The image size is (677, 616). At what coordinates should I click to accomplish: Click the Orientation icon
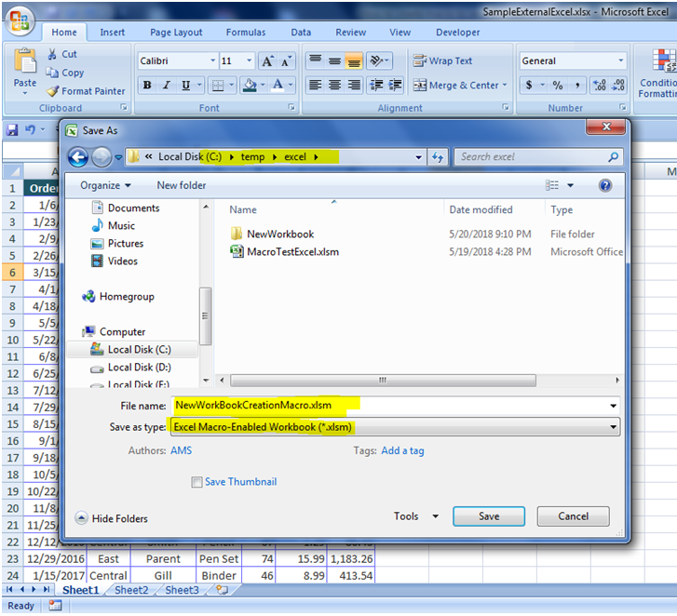click(x=376, y=60)
